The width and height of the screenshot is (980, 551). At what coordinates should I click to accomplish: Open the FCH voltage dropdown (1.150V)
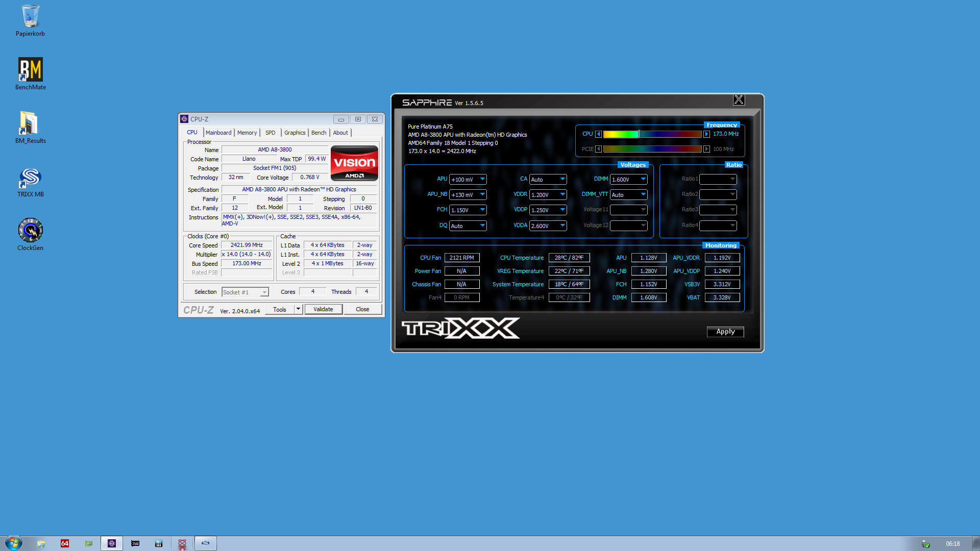468,210
